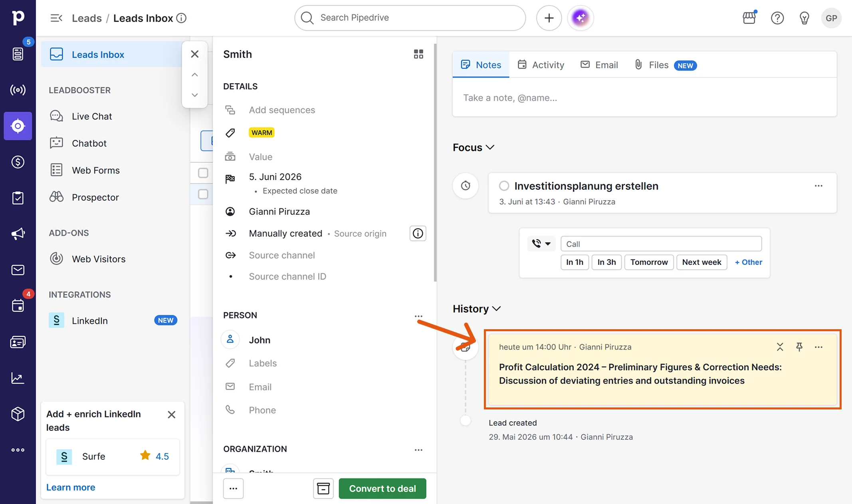Schedule the call Tomorrow

pos(649,262)
